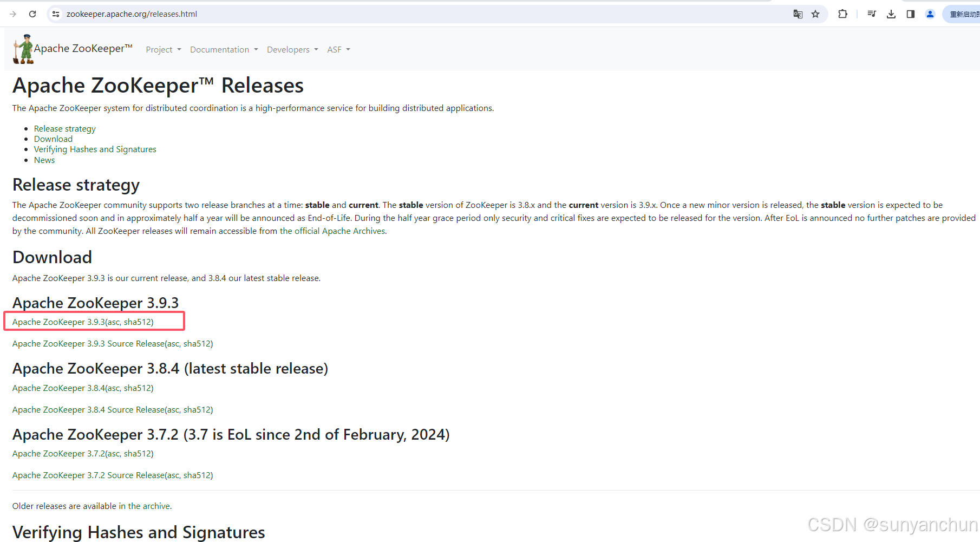Screen dimensions: 980x542
Task: Open sha512 for ZooKeeper 3.7.2 binary
Action: pyautogui.click(x=138, y=454)
